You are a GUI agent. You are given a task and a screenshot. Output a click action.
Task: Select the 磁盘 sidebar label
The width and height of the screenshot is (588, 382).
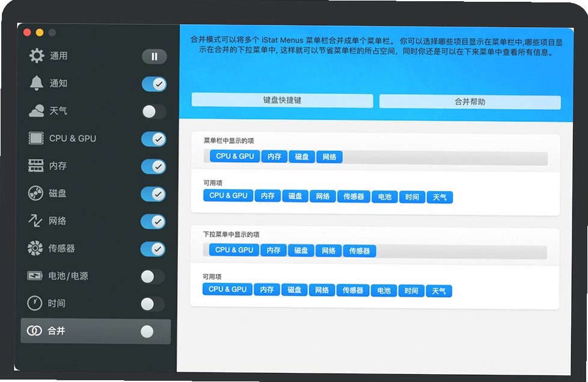(57, 193)
